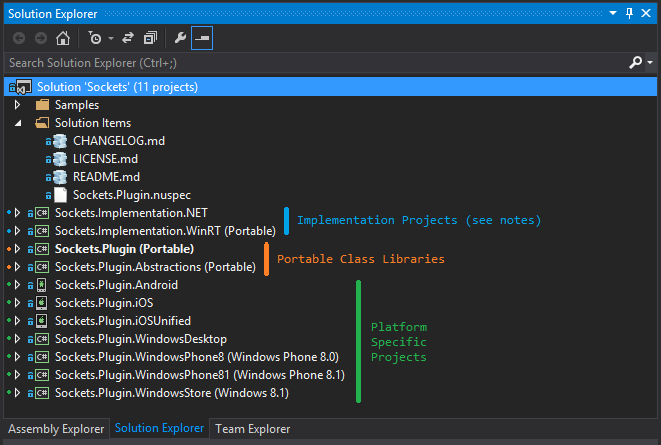Select Sockets.Plugin.iOS project name
Image resolution: width=661 pixels, height=445 pixels.
coord(104,303)
